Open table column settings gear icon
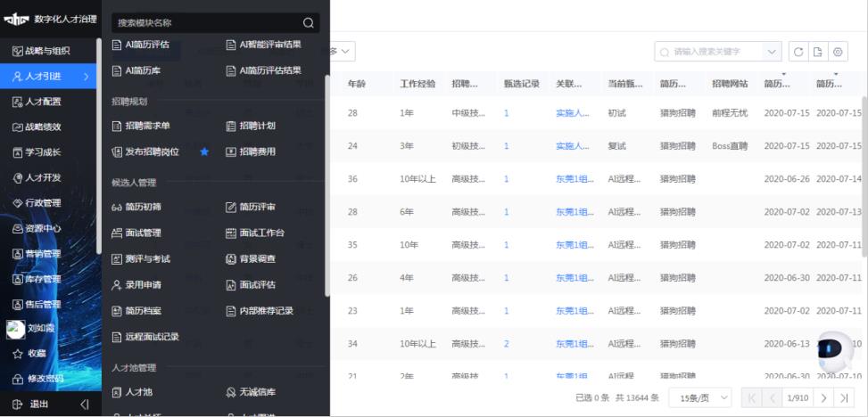The height and width of the screenshot is (417, 868). point(839,52)
